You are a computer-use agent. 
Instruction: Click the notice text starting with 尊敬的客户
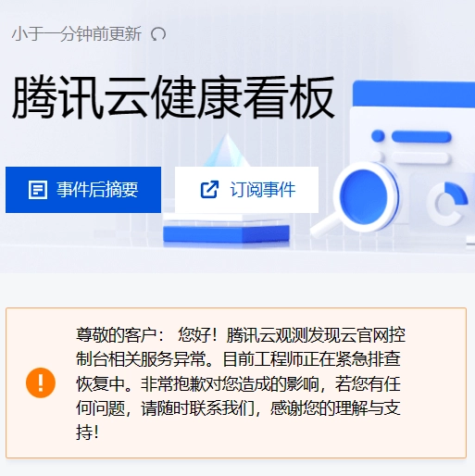point(241,383)
